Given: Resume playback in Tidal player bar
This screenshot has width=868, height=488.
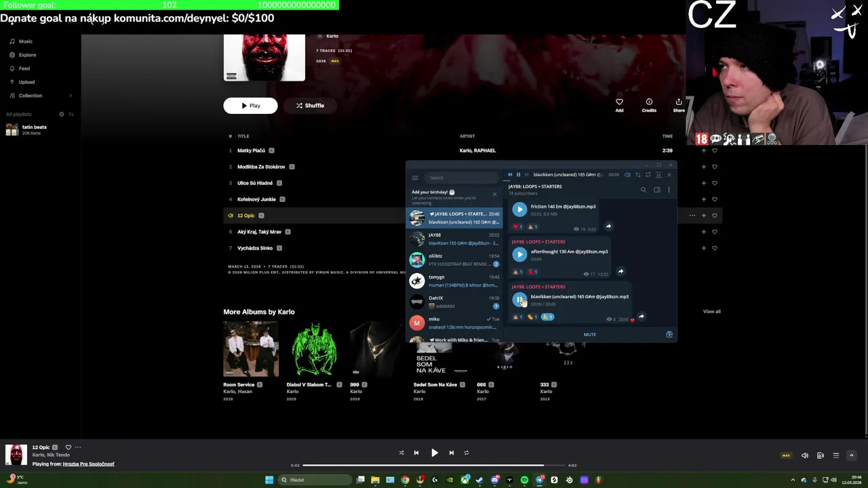Looking at the screenshot, I should point(435,453).
